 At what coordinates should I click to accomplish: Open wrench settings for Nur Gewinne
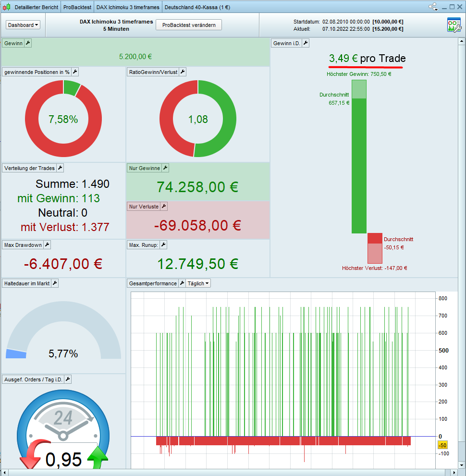coord(165,168)
